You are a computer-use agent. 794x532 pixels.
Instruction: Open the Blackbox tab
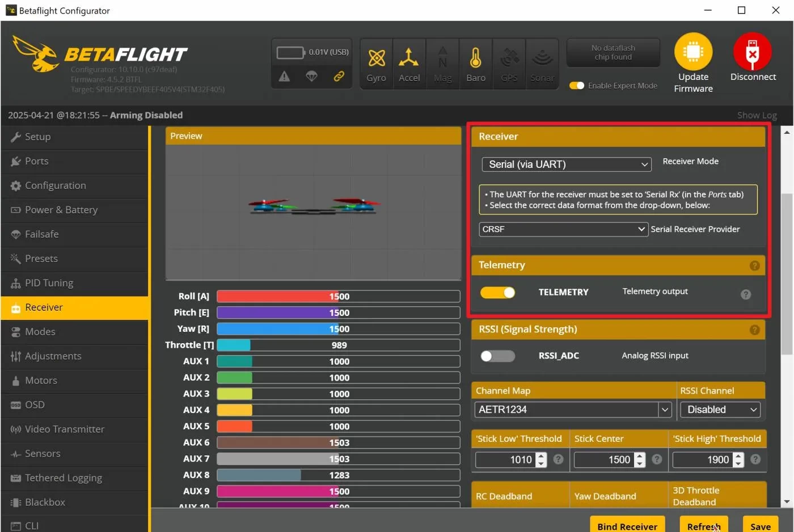pyautogui.click(x=75, y=503)
